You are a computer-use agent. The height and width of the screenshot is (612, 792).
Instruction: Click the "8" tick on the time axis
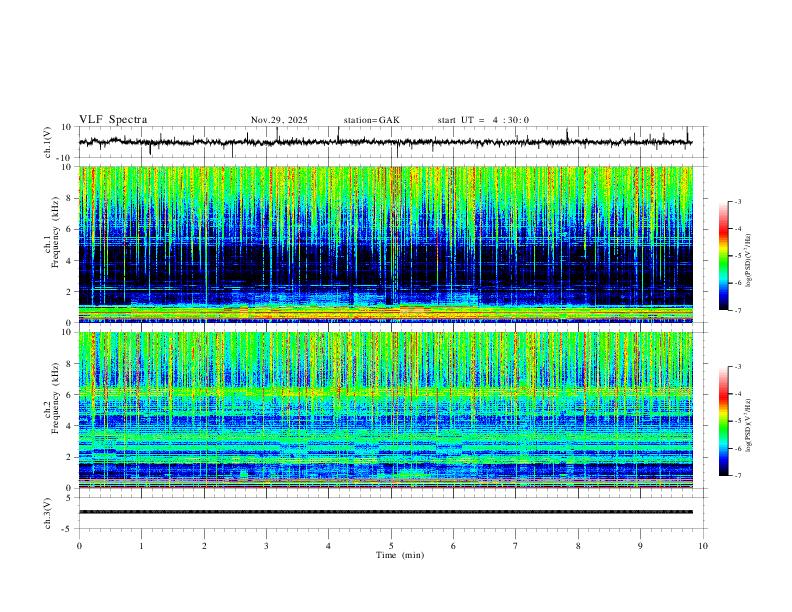(x=578, y=546)
